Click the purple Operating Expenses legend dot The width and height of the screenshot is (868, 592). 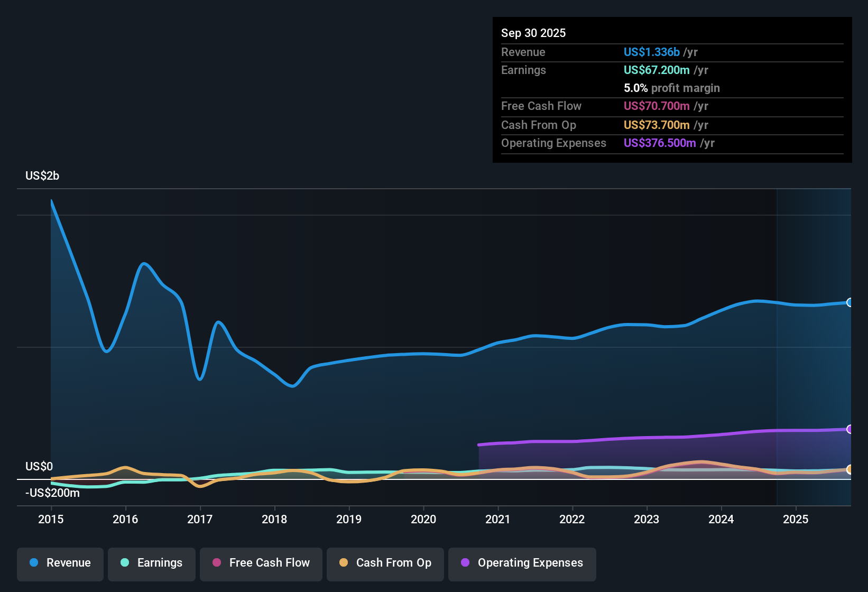click(465, 563)
